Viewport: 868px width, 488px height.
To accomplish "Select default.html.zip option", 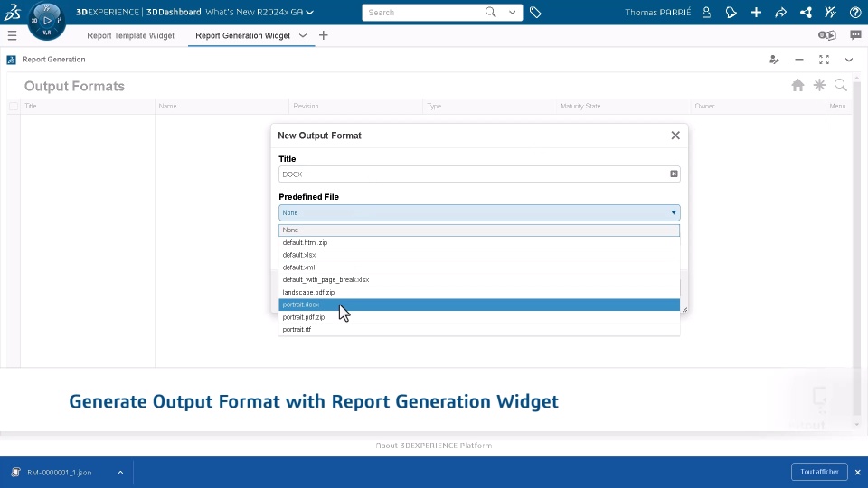I will pos(479,242).
